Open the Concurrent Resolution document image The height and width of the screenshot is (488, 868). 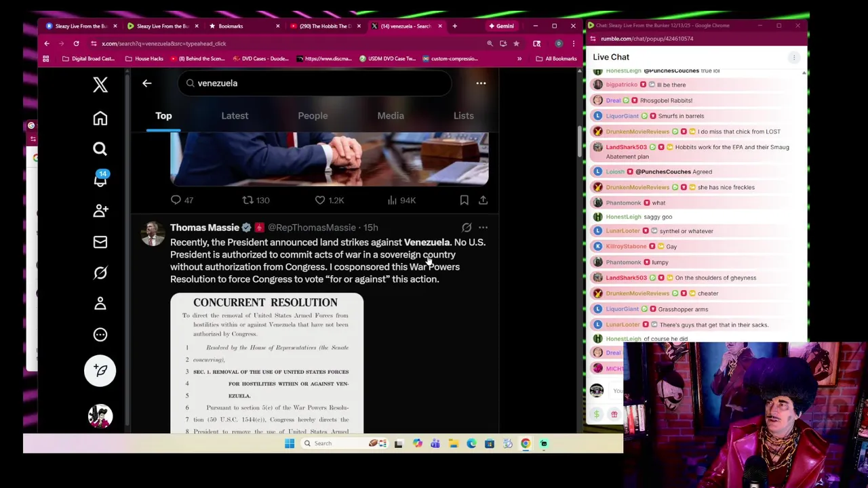(x=267, y=363)
